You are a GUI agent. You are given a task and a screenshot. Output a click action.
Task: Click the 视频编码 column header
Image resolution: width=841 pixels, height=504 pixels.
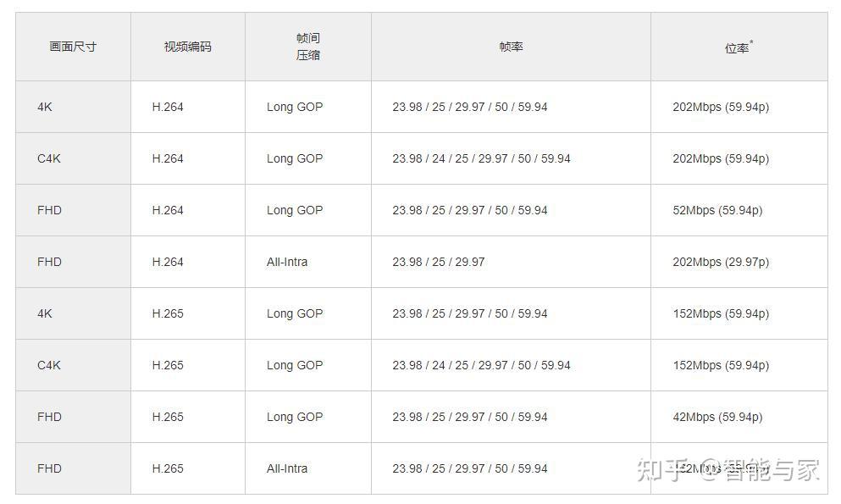point(187,47)
